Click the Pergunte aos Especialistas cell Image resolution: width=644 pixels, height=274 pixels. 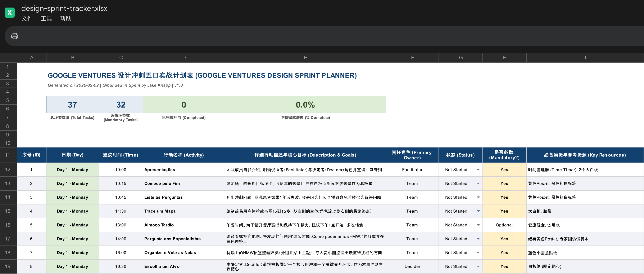click(184, 239)
